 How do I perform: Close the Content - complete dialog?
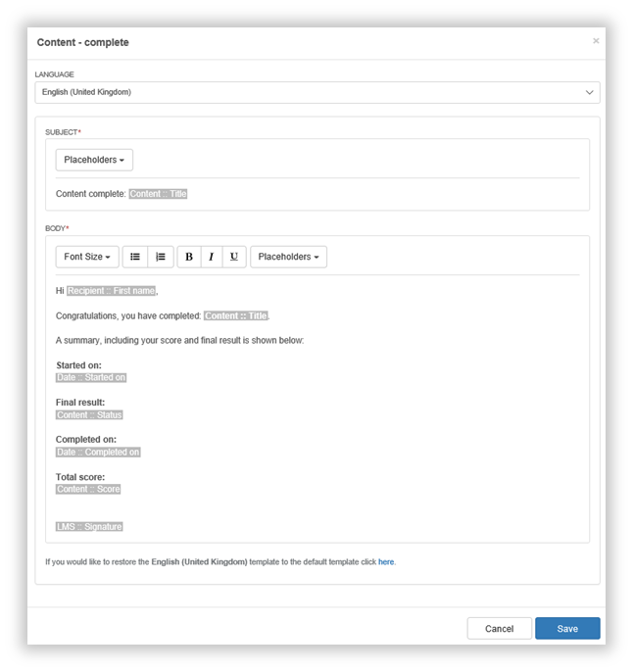596,41
